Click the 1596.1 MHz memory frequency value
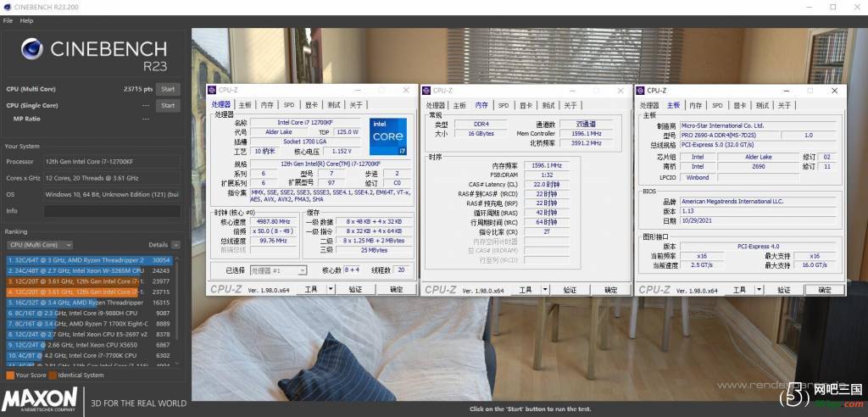 click(547, 165)
